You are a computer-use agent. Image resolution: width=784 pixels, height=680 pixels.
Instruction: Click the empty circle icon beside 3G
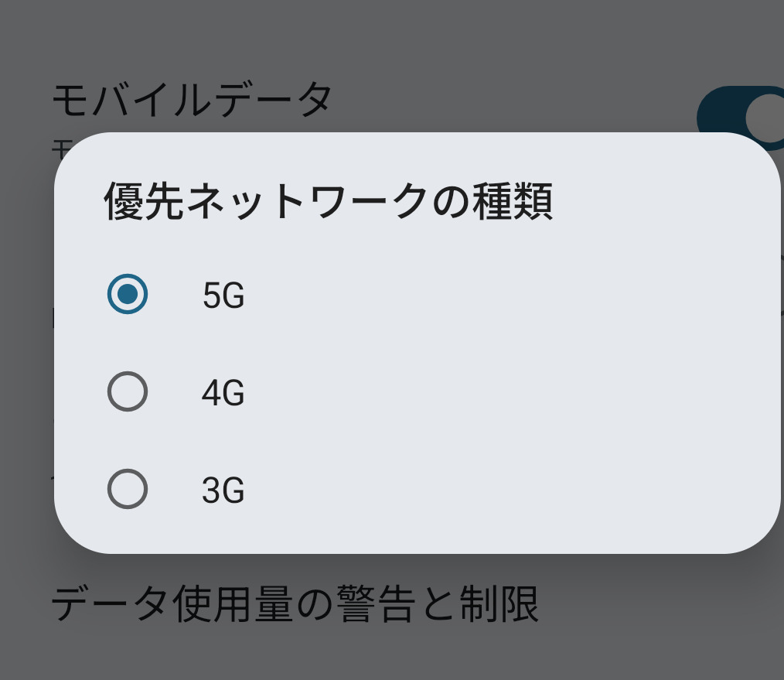(128, 489)
